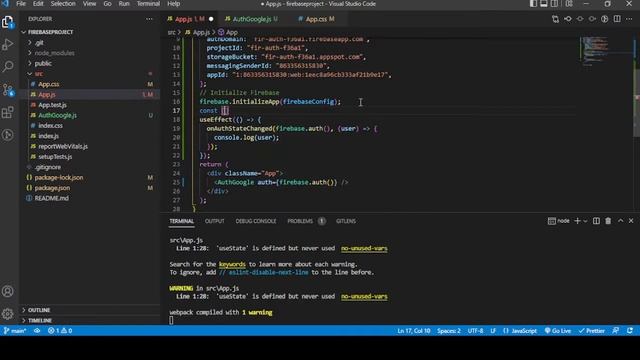640x360 pixels.
Task: Open README.md file
Action: [x=51, y=198]
